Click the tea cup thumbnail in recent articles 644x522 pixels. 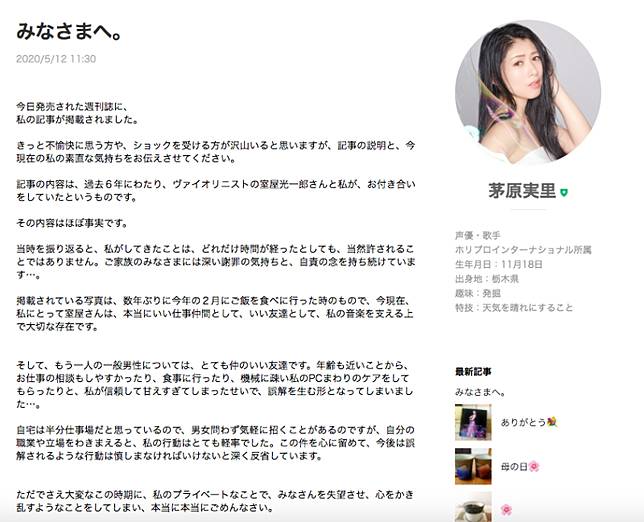(x=473, y=507)
